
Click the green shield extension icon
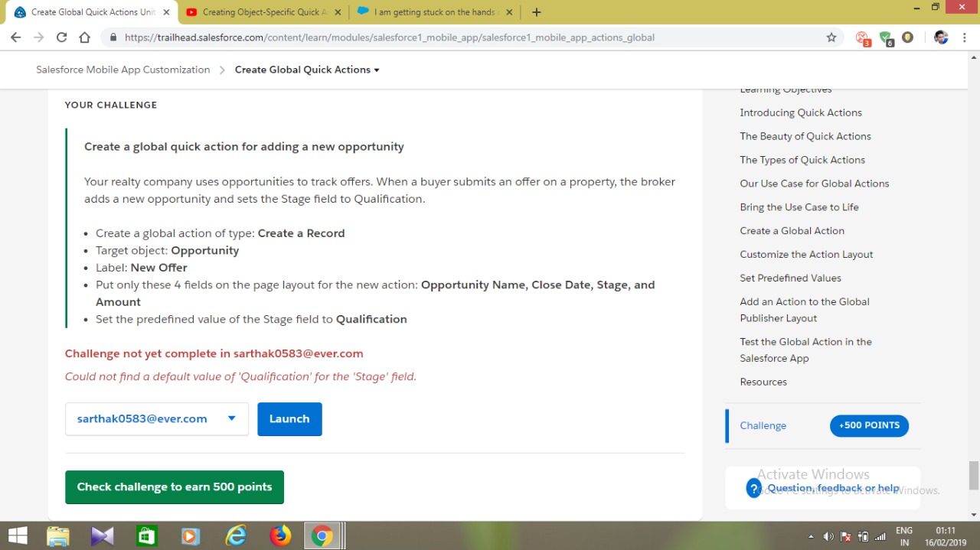tap(886, 37)
